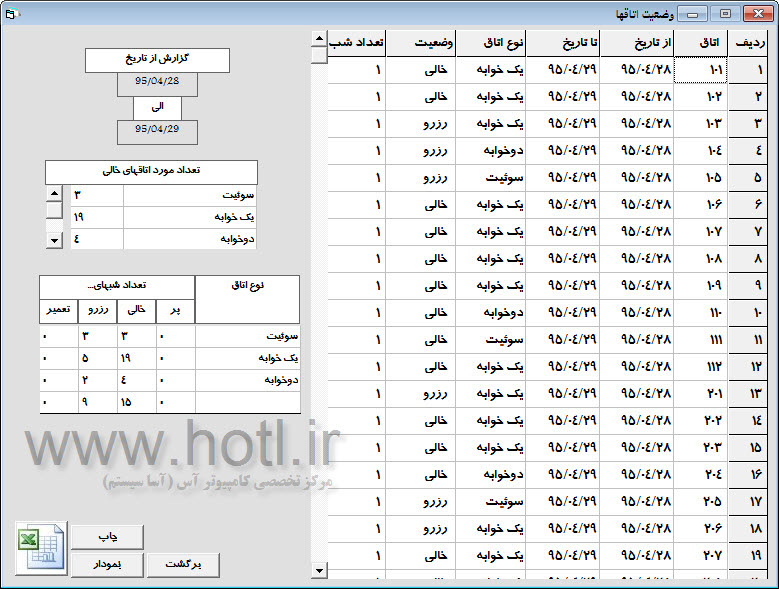Click the از تاریخ (from date) column header
The image size is (779, 589).
[x=636, y=44]
